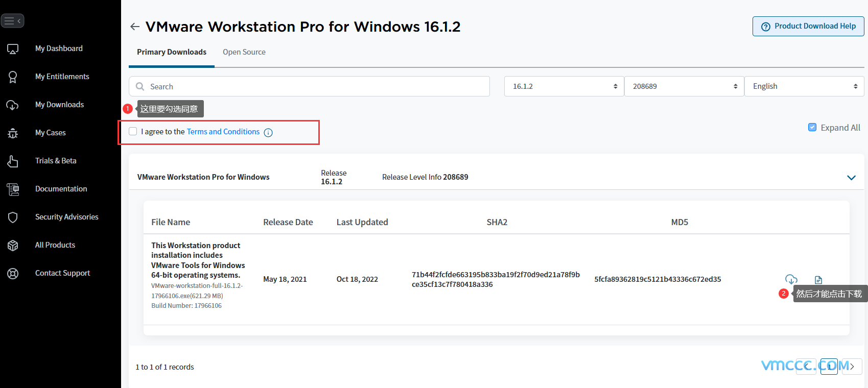Screen dimensions: 868x388
Task: Click the My Dashboard monitor icon
Action: (x=13, y=49)
